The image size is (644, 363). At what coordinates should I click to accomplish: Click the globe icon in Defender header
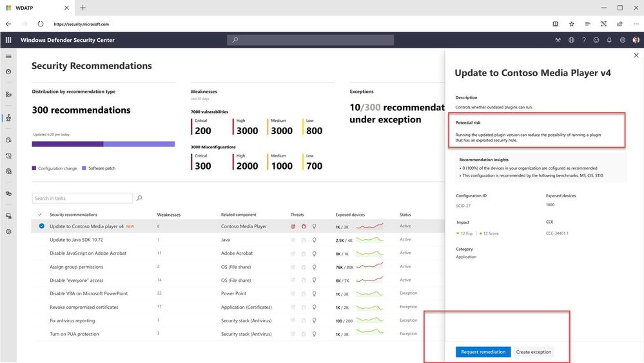coord(571,40)
